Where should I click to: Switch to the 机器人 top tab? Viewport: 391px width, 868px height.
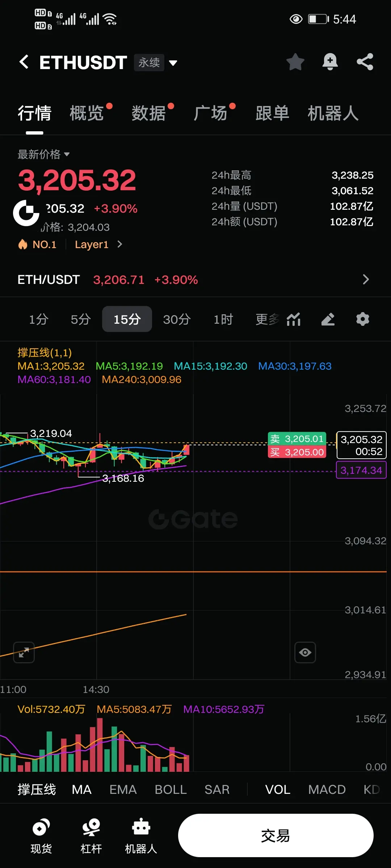tap(333, 113)
